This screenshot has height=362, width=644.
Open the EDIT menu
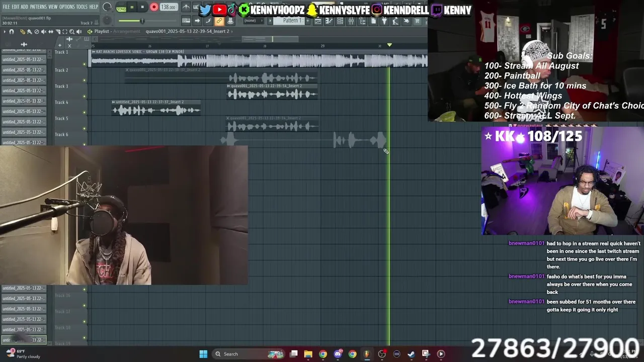click(16, 7)
